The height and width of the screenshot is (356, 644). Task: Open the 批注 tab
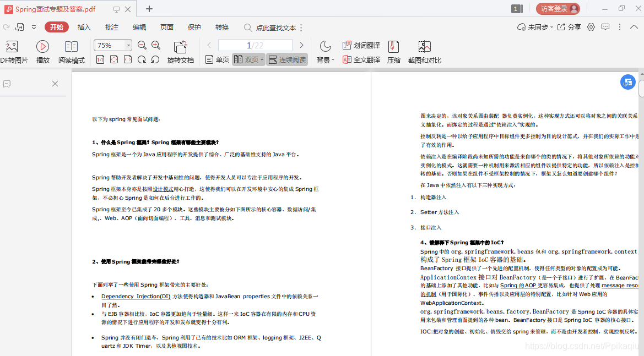[x=112, y=28]
